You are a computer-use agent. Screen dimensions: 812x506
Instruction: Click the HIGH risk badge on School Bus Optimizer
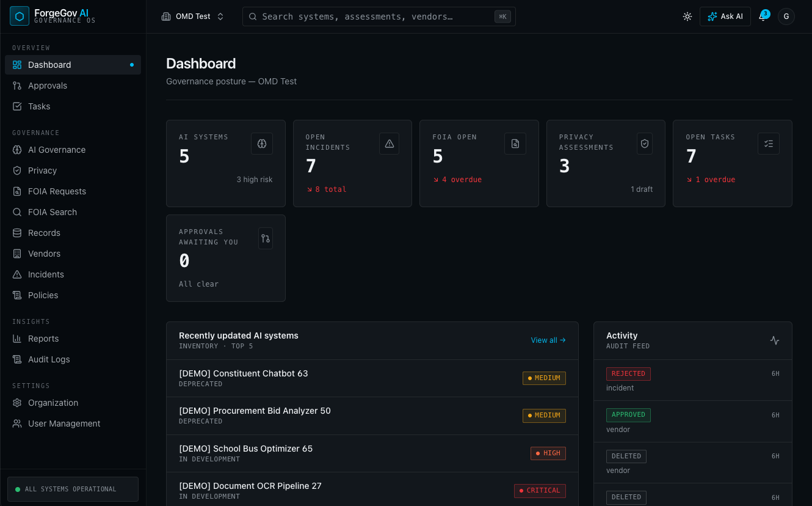548,453
